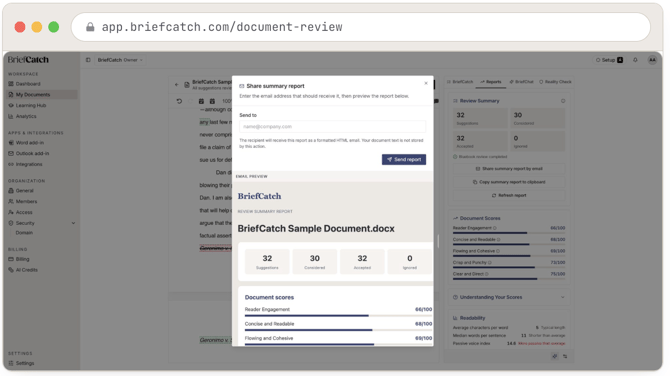Toggle the sidebar collapse icon
This screenshot has width=670, height=376.
88,60
